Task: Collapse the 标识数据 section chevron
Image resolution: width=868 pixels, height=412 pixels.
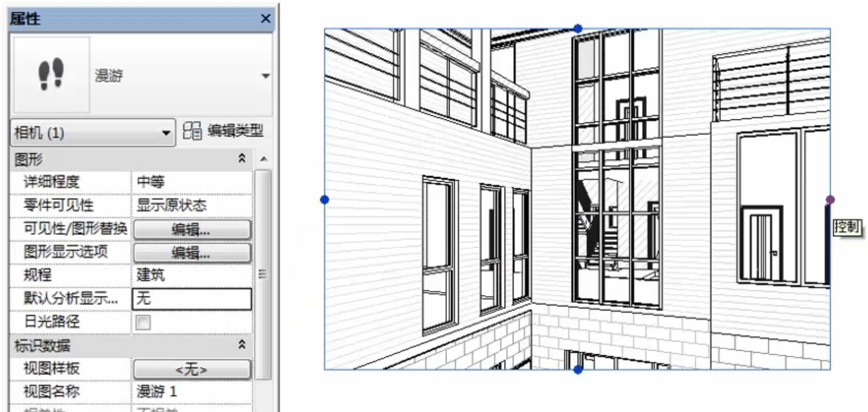Action: (242, 345)
